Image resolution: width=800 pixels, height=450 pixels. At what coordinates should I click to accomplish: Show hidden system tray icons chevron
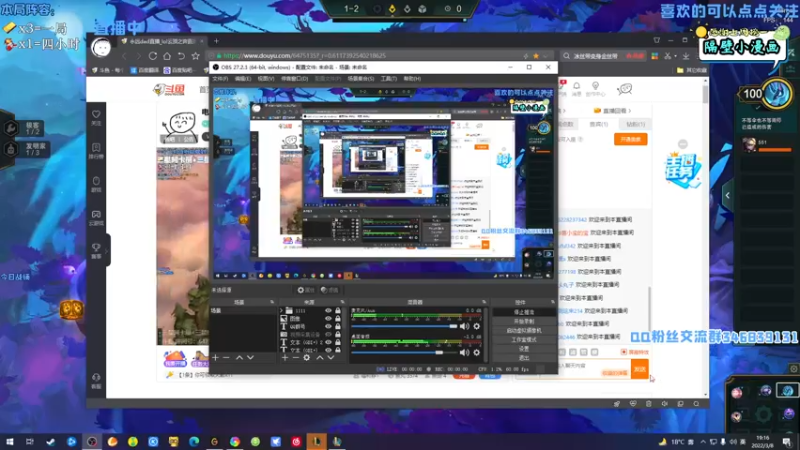coord(703,442)
